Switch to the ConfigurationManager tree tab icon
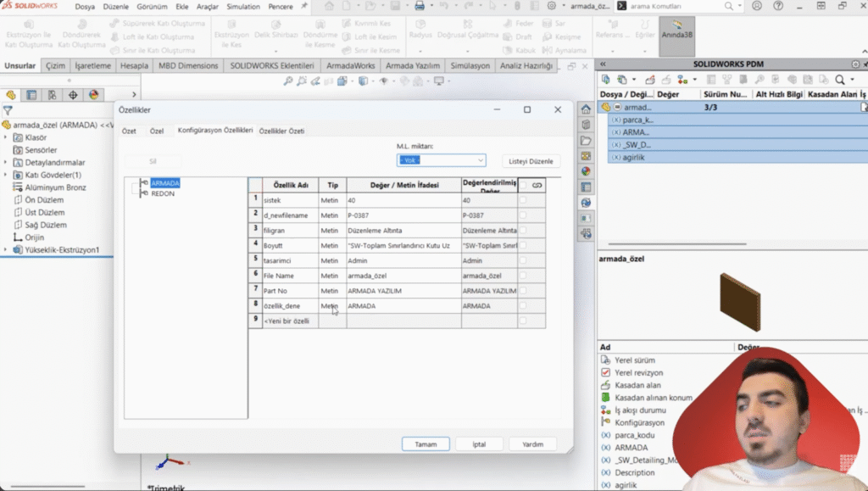 coord(52,95)
